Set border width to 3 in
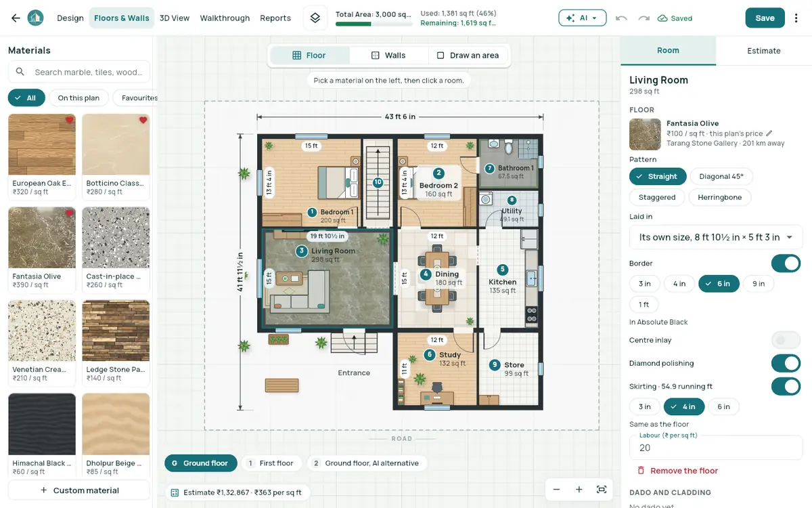The height and width of the screenshot is (508, 812). click(x=644, y=284)
